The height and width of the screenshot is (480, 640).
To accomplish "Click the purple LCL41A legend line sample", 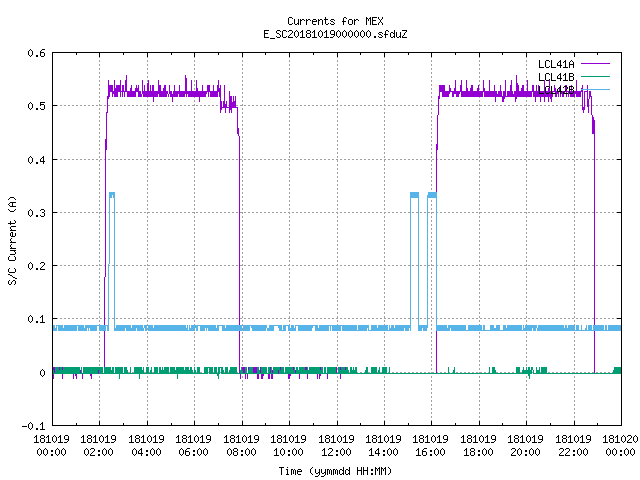I will click(595, 64).
